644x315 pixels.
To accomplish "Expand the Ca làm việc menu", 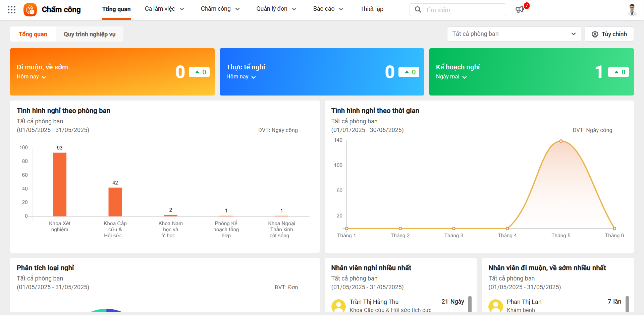I will point(164,9).
